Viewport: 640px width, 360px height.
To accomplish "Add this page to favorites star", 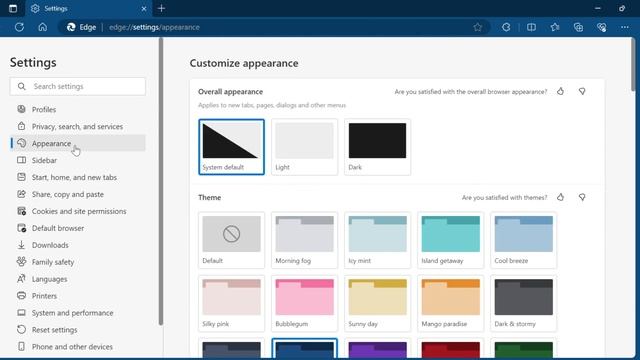I will 478,27.
